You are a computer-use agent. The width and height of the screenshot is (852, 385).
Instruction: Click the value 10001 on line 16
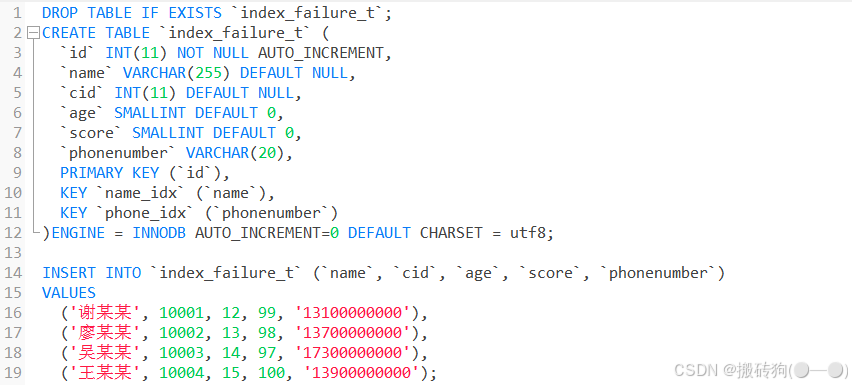[x=181, y=313]
